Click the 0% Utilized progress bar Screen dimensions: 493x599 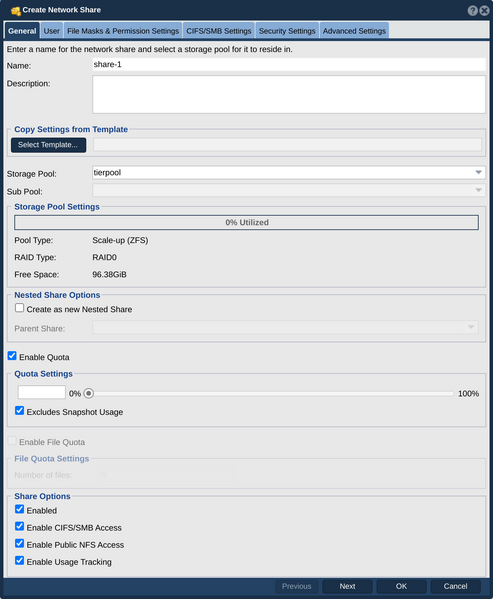coord(246,222)
